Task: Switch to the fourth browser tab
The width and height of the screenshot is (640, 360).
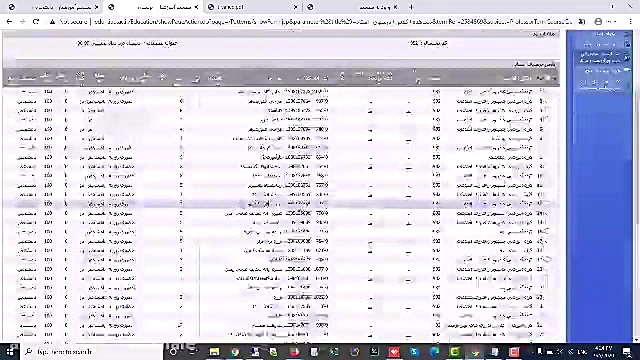Action: coord(353,7)
